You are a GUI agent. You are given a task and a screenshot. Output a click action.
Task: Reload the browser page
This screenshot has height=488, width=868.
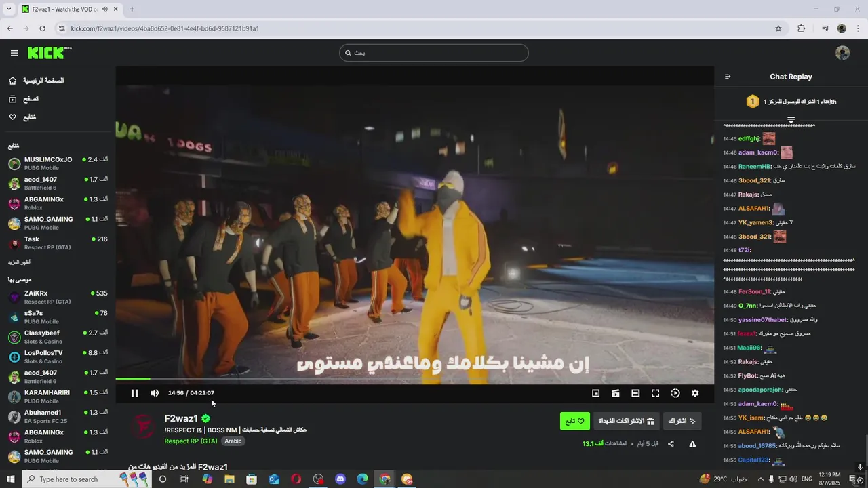[x=42, y=28]
